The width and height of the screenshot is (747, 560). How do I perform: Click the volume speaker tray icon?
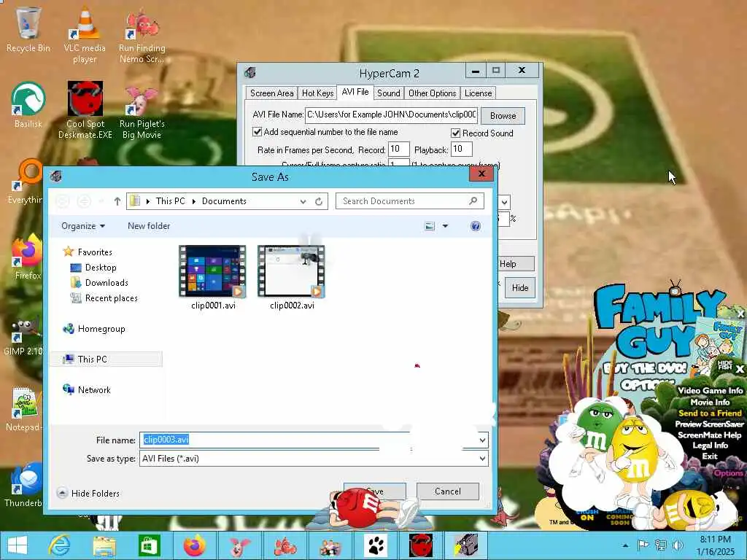[x=678, y=545]
